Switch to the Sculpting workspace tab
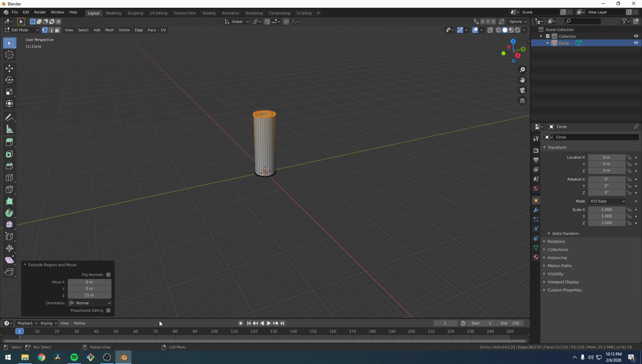This screenshot has height=364, width=642. point(135,13)
